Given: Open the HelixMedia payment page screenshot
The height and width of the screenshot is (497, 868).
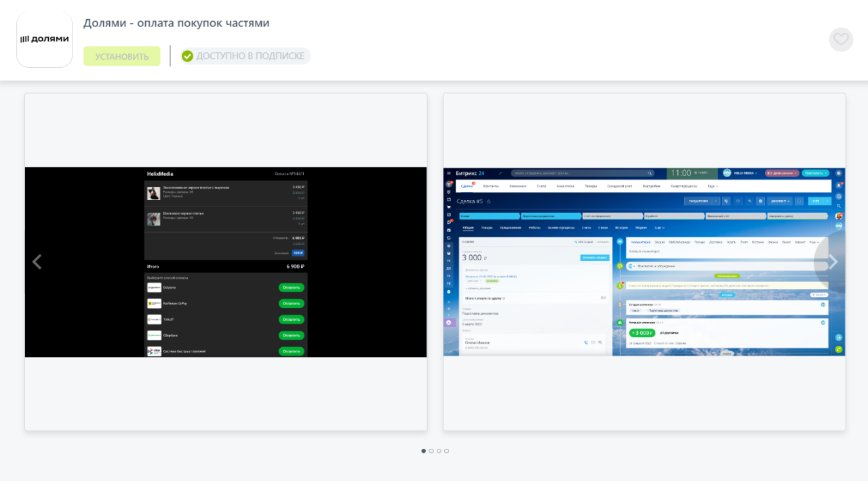Looking at the screenshot, I should [226, 262].
